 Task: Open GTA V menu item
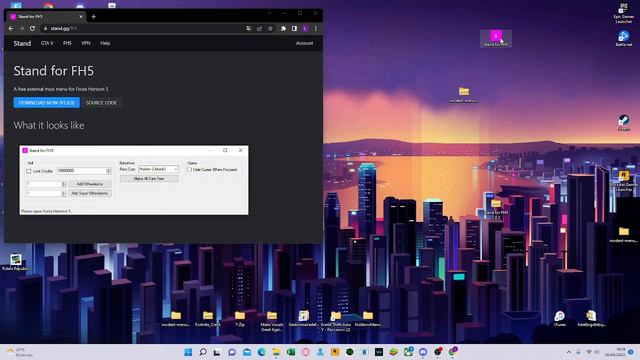click(47, 43)
